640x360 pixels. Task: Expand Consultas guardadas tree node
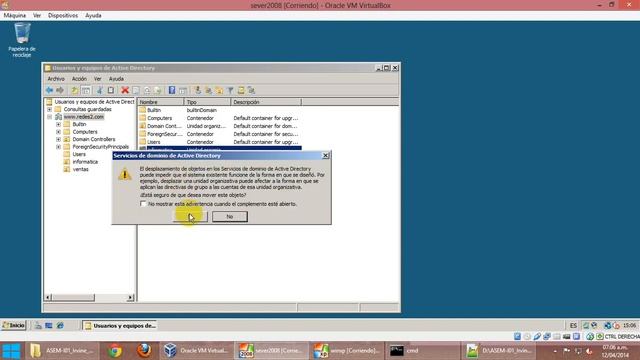click(x=49, y=109)
